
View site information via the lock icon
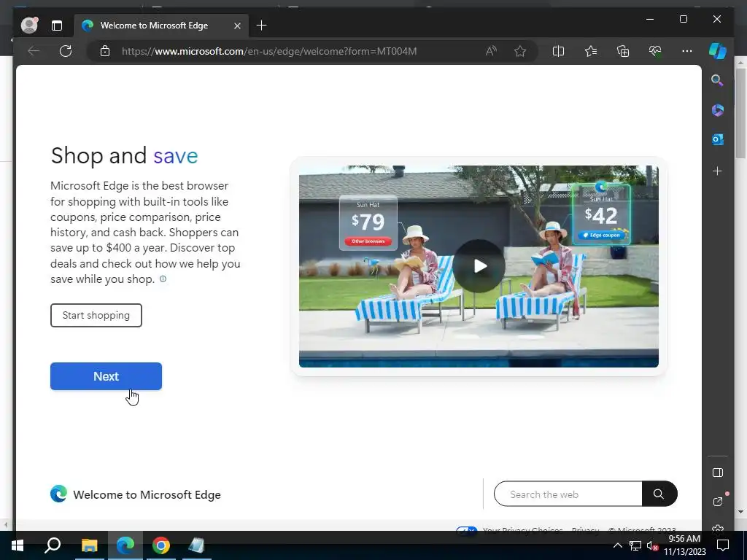coord(105,51)
